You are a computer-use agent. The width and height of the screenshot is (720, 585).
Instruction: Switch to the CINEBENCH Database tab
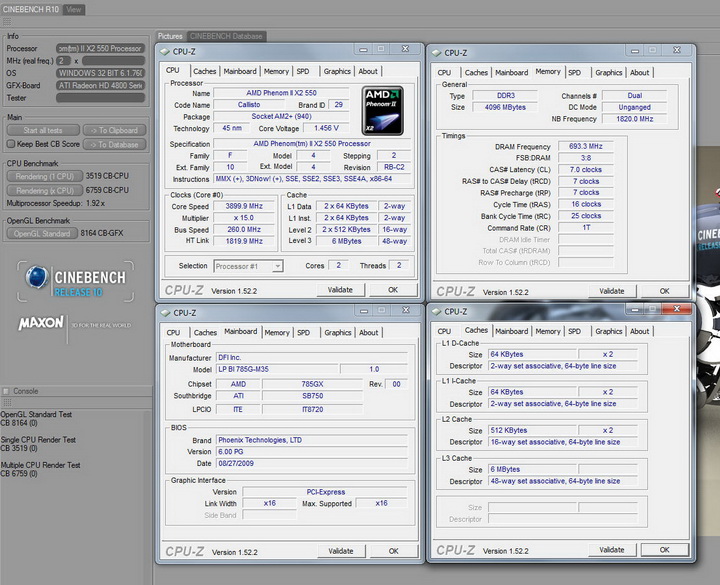tap(226, 36)
